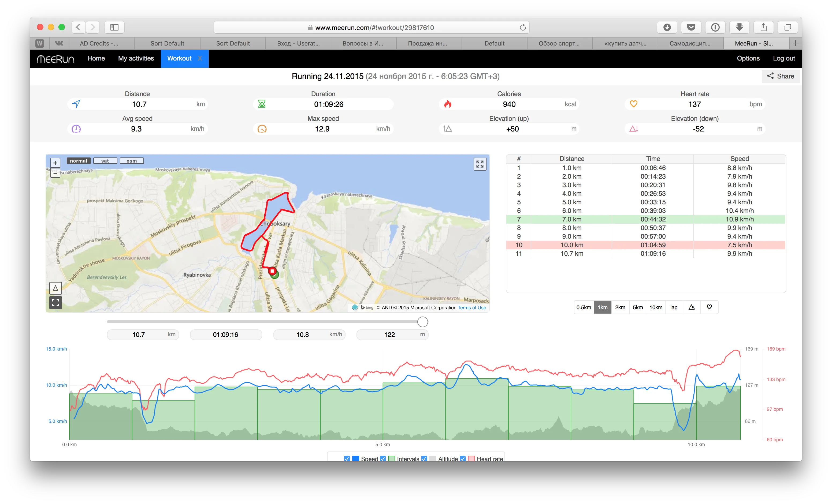This screenshot has width=832, height=504.
Task: Click the Safari sidebar toggle icon
Action: point(114,27)
